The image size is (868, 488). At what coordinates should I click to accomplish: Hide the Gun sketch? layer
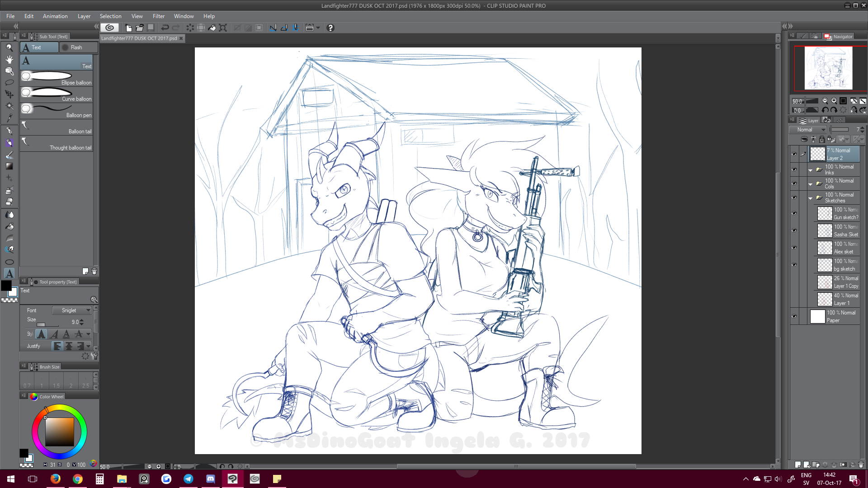click(x=794, y=213)
